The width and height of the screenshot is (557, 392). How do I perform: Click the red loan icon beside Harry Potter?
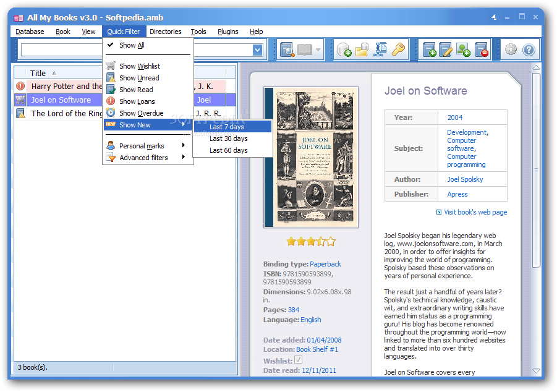tap(20, 86)
